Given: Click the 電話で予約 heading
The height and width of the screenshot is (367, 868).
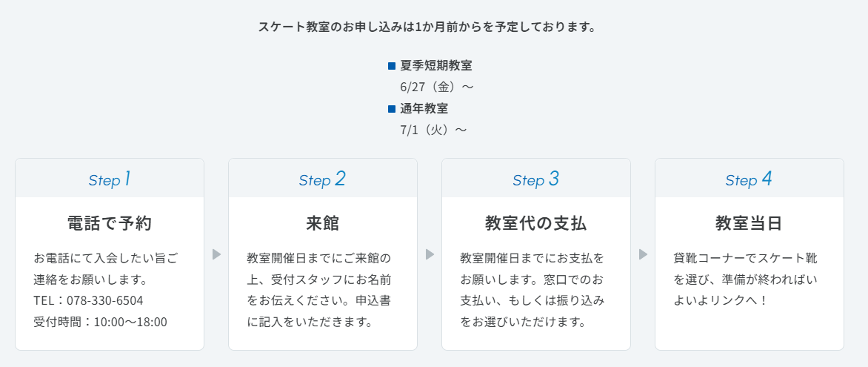Looking at the screenshot, I should click(x=110, y=223).
